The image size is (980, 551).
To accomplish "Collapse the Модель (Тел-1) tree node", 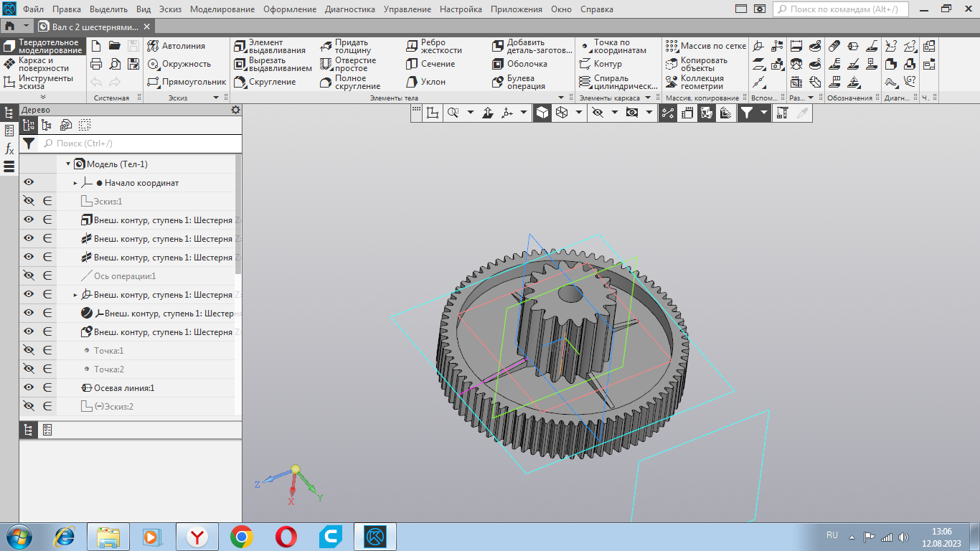I will click(68, 164).
